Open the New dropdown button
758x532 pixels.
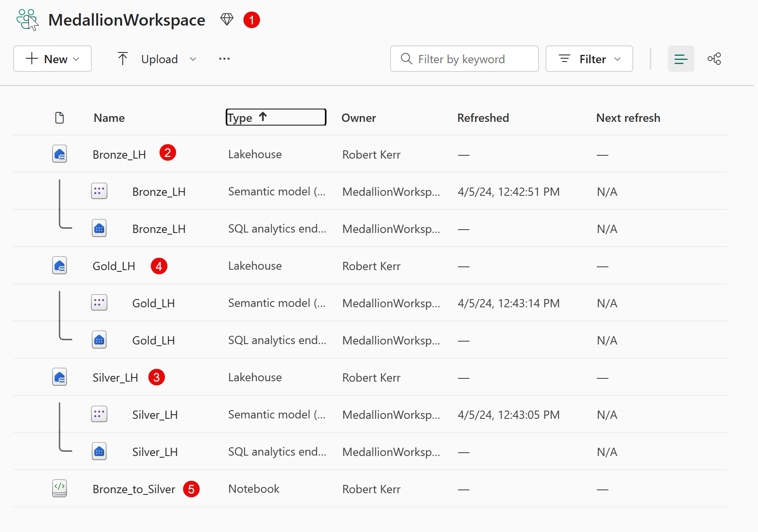click(52, 59)
